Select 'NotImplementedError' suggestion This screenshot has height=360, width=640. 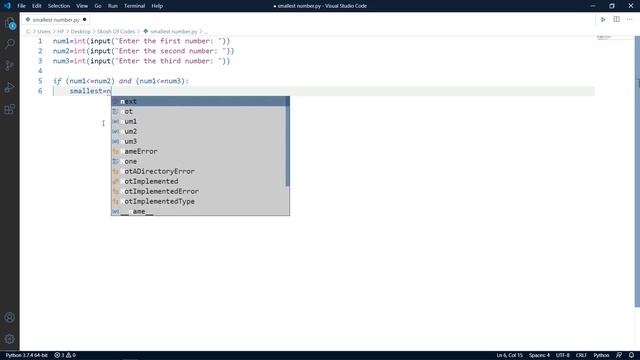pos(198,191)
